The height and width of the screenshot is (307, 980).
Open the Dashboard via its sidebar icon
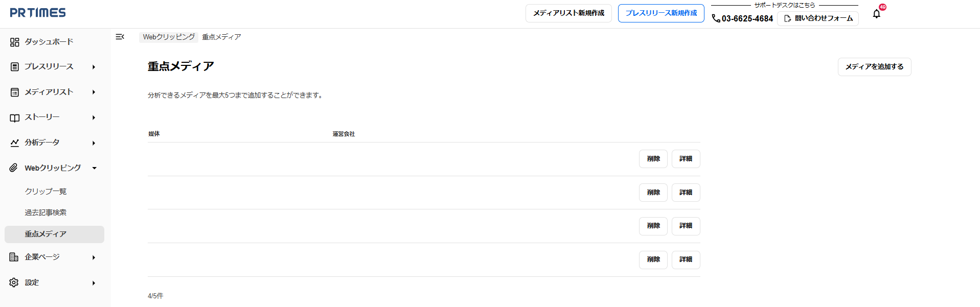pos(14,42)
